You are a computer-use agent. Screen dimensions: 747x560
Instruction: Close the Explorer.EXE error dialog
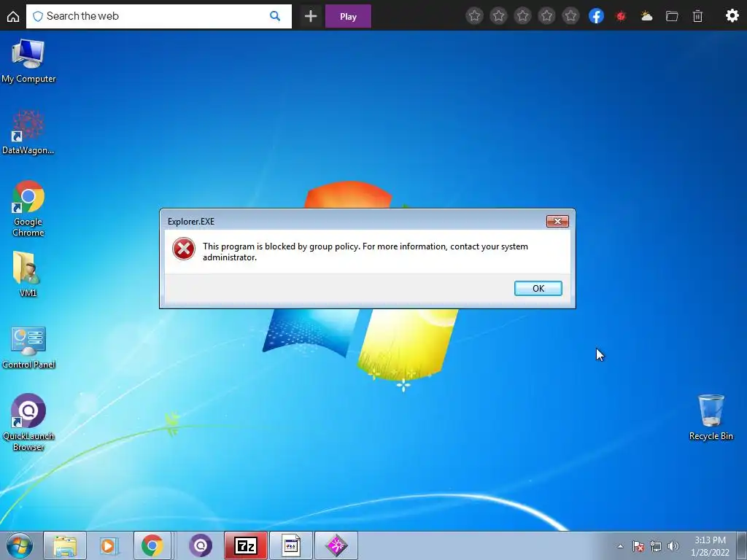coord(557,222)
